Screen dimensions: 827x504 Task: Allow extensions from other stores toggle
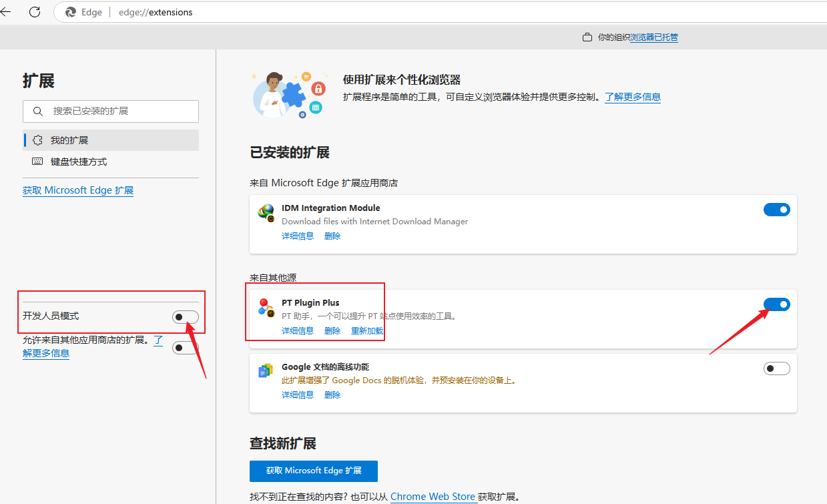tap(185, 347)
